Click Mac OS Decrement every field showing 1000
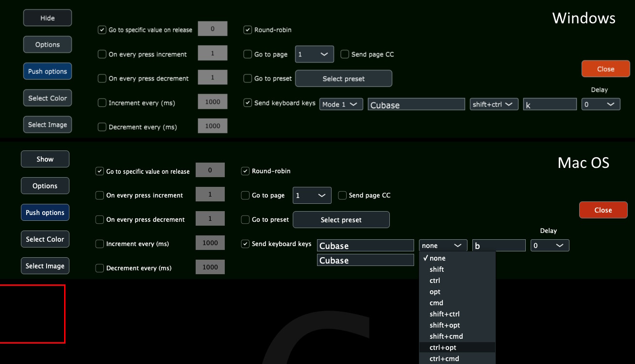The width and height of the screenshot is (635, 364). click(210, 267)
